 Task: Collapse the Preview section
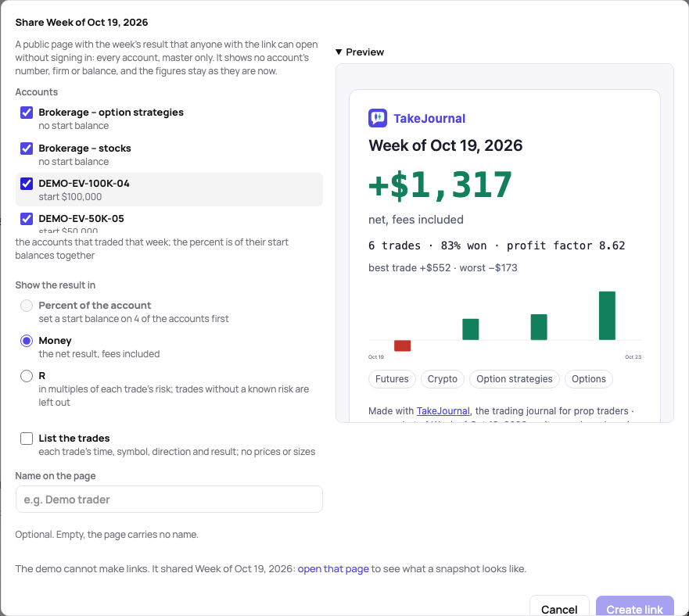point(360,52)
